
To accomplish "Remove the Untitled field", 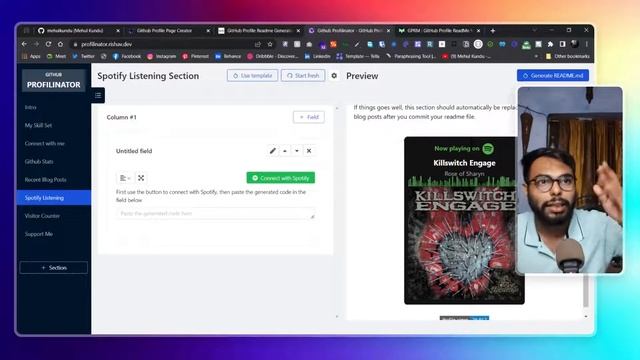I will tap(309, 151).
